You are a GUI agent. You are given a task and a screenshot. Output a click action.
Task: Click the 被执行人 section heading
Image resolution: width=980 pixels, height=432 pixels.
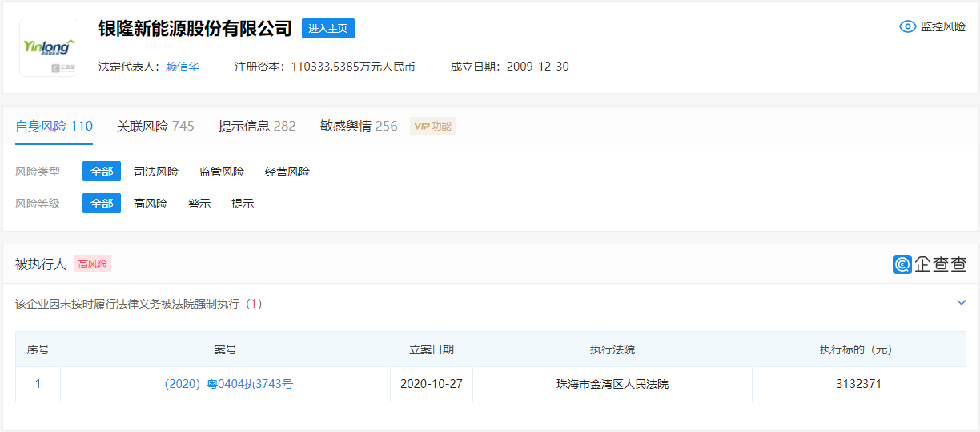[x=41, y=264]
